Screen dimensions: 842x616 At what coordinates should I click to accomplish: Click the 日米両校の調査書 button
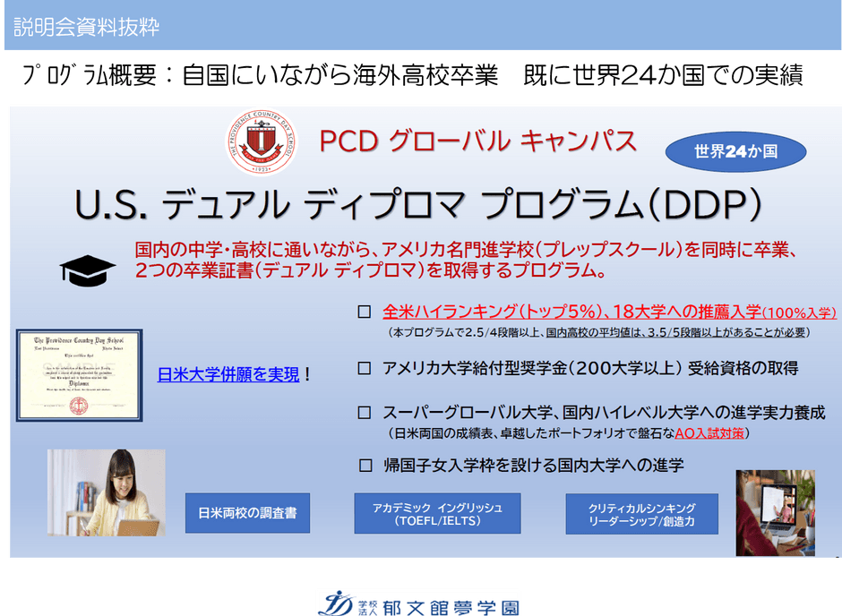point(247,513)
